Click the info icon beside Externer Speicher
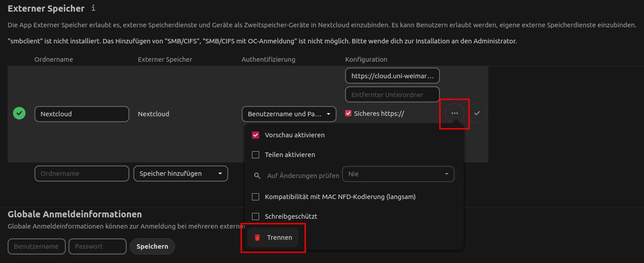This screenshot has height=263, width=644. [93, 8]
